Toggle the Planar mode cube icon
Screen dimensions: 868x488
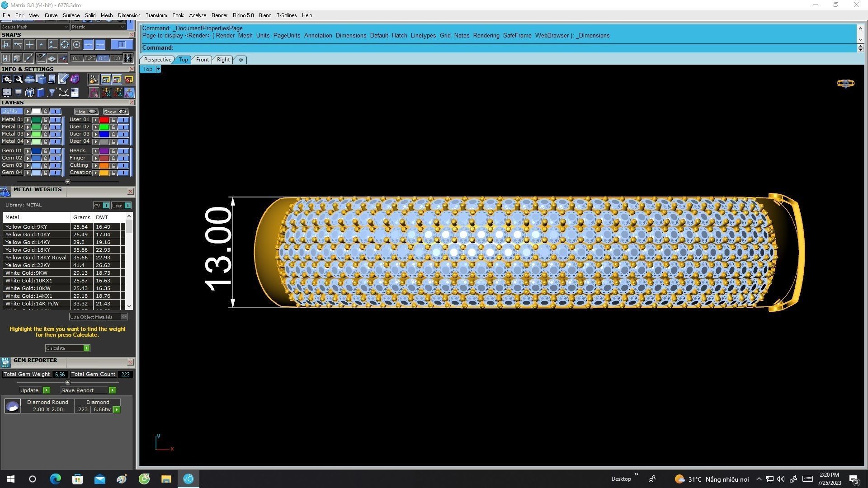tap(17, 58)
